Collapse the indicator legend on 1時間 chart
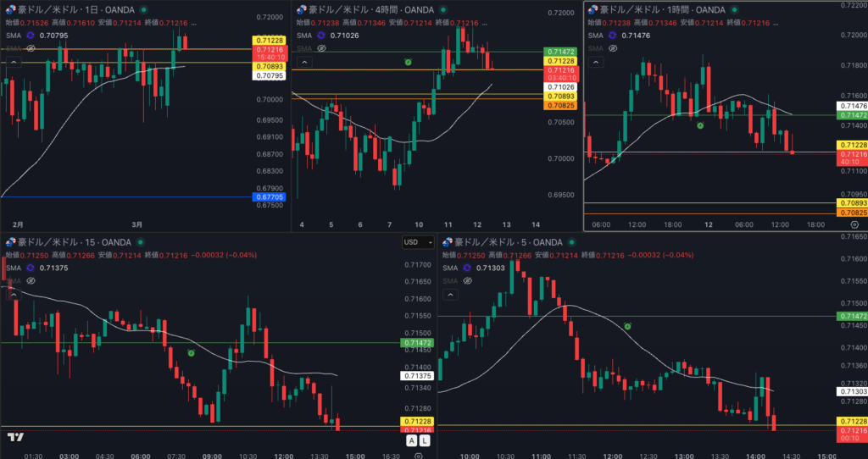 click(596, 62)
